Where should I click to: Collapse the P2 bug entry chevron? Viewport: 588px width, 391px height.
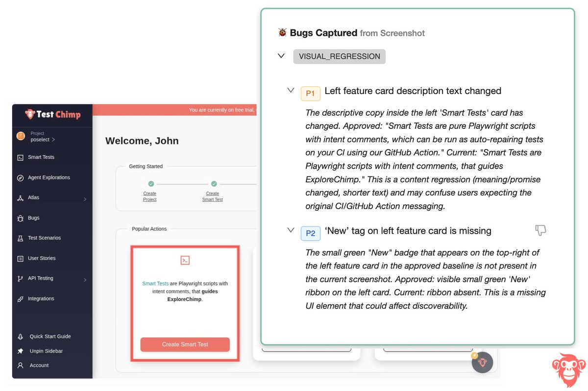(291, 230)
